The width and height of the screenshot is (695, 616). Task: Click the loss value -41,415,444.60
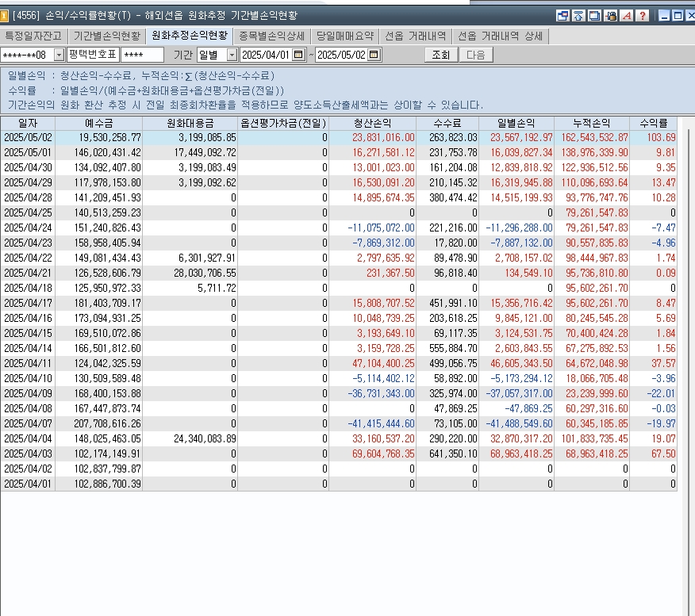click(381, 424)
